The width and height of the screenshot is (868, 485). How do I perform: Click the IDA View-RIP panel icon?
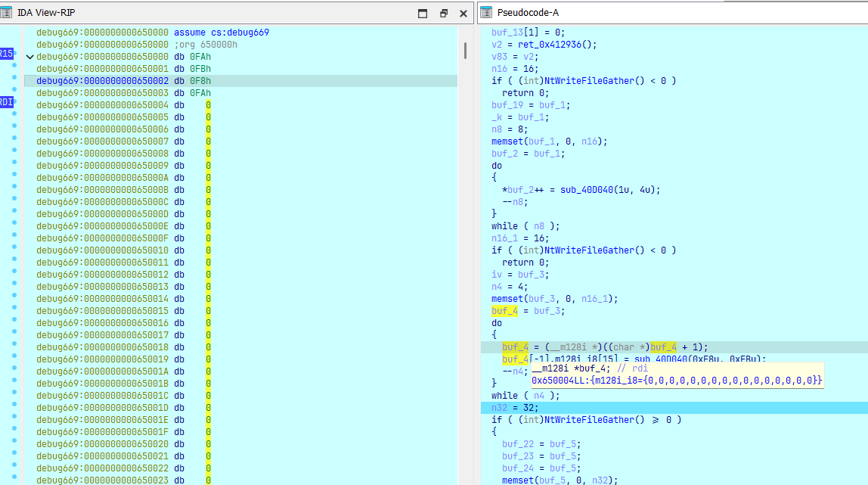(x=8, y=13)
